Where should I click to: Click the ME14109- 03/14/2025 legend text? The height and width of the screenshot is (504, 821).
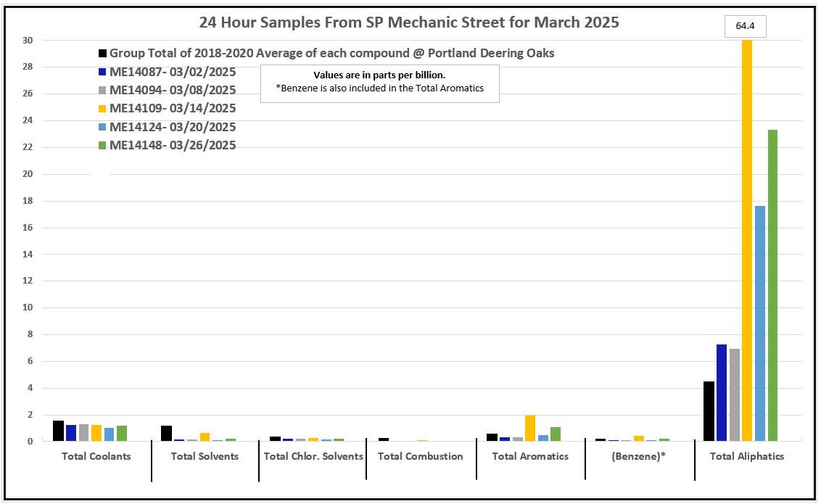coord(173,109)
